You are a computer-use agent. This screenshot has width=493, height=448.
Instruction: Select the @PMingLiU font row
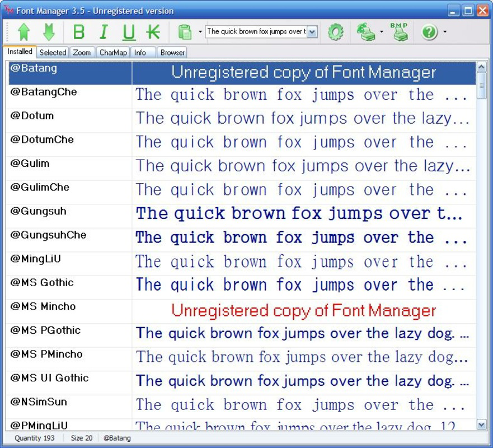[242, 425]
